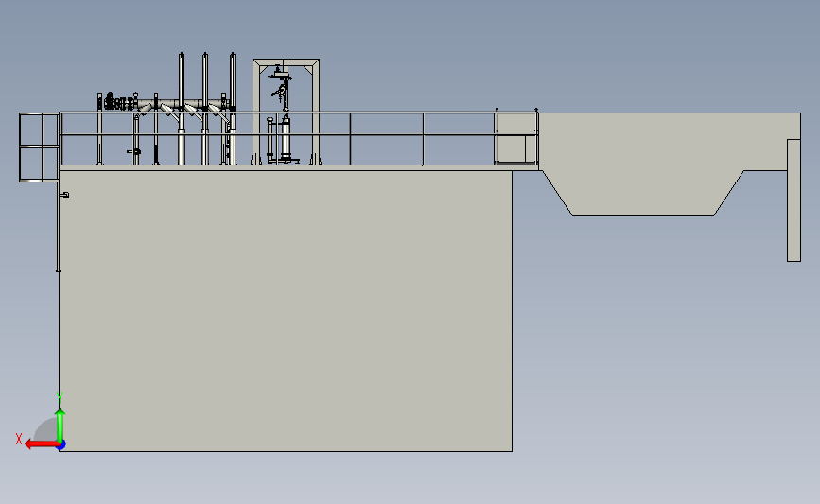Click the green Y axis arrow
This screenshot has width=820, height=504.
61,426
